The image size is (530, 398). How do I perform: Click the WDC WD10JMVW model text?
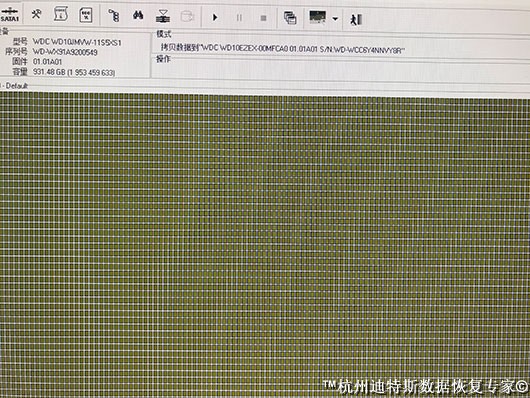coord(77,42)
